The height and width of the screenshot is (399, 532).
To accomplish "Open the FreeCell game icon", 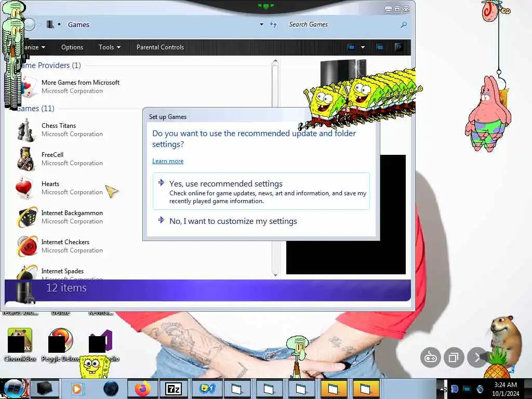I will pyautogui.click(x=25, y=159).
